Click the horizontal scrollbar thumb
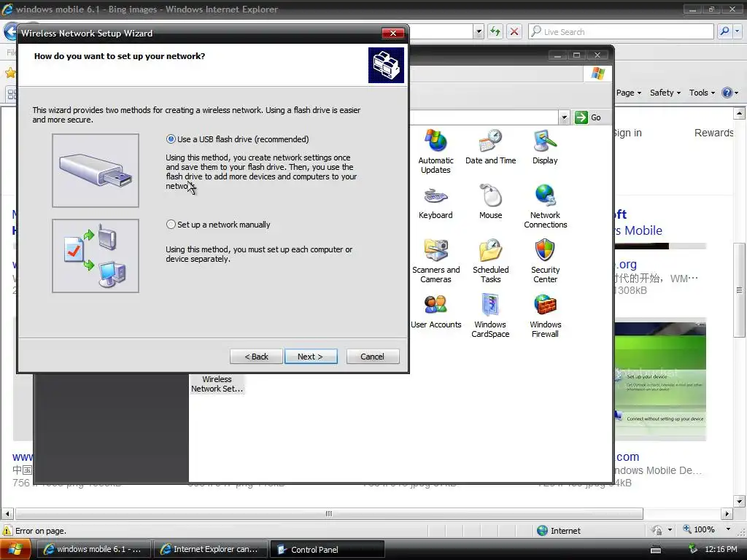Screen dimensions: 747x560 point(329,514)
